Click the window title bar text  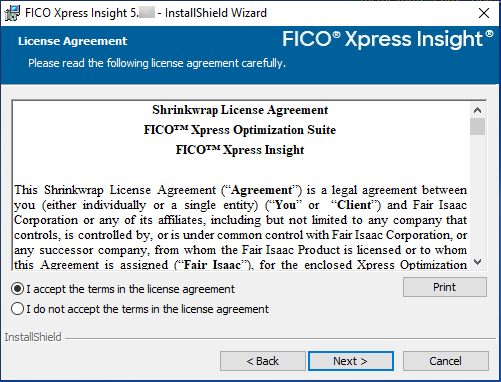pos(146,13)
